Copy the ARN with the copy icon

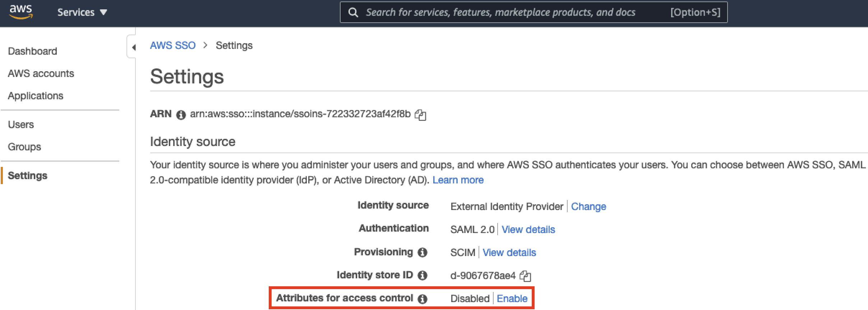(420, 115)
